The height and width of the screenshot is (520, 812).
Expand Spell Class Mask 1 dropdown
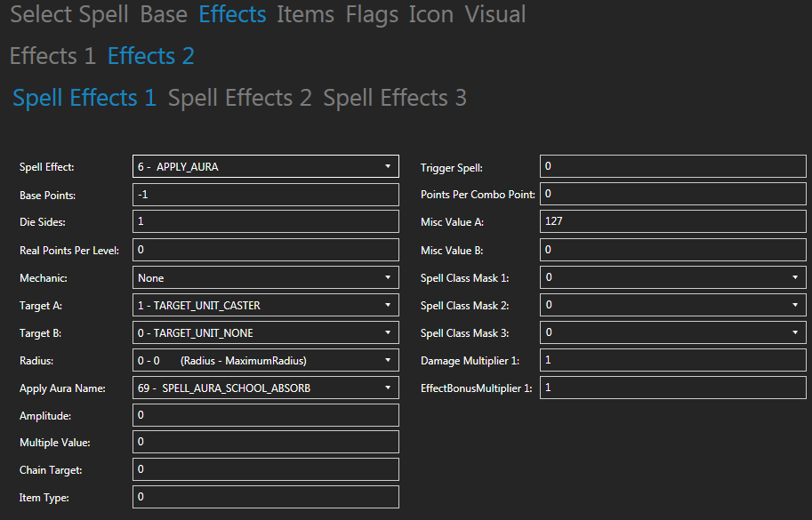[x=672, y=277]
